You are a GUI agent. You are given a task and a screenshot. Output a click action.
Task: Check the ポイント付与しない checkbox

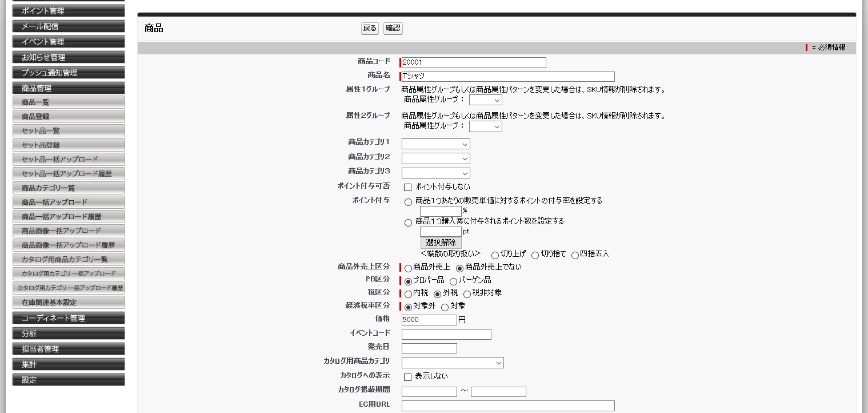407,187
